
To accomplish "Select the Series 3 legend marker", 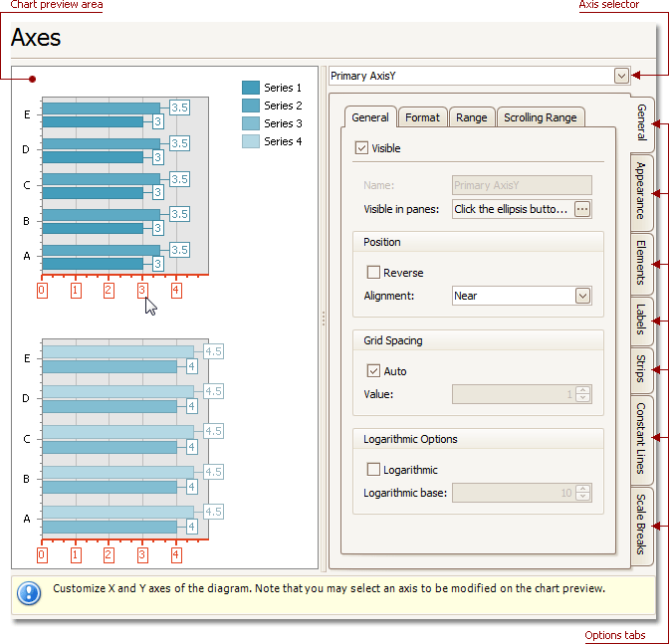I will coord(251,123).
